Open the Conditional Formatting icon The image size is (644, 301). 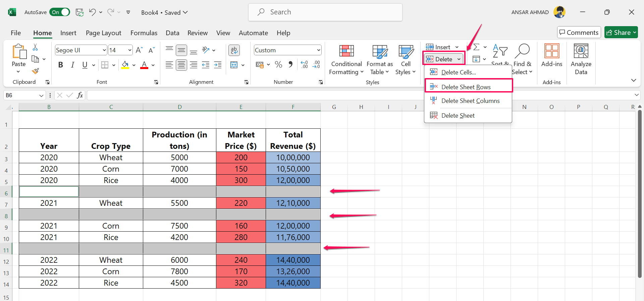346,51
